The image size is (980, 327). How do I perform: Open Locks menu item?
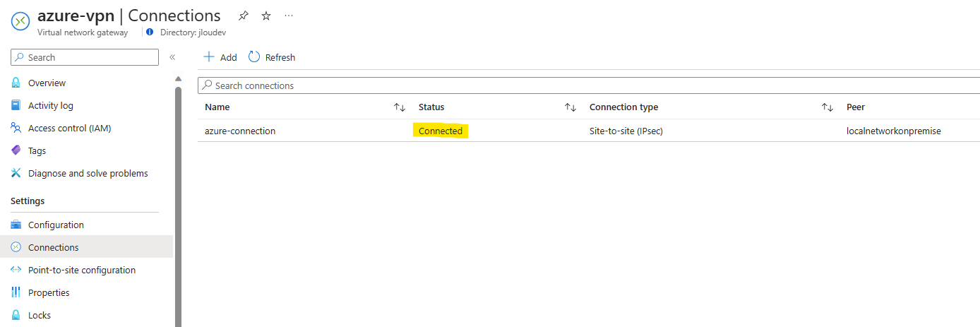pyautogui.click(x=40, y=315)
